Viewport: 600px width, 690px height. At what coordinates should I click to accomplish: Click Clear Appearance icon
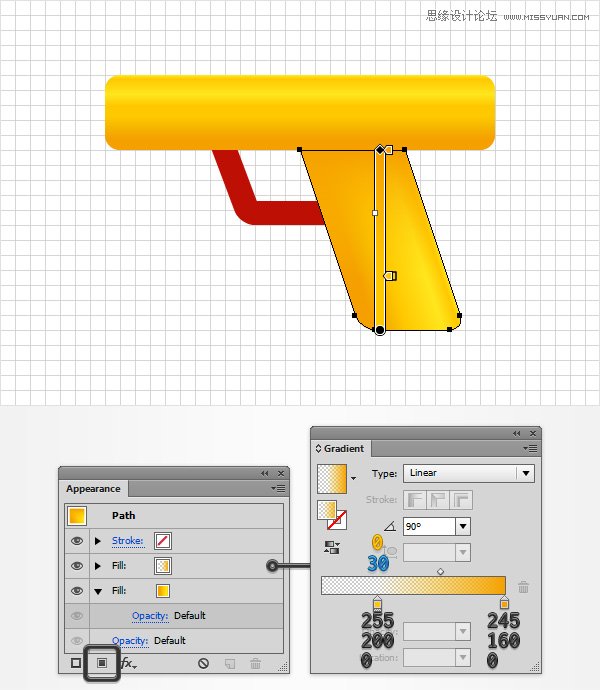click(x=203, y=663)
